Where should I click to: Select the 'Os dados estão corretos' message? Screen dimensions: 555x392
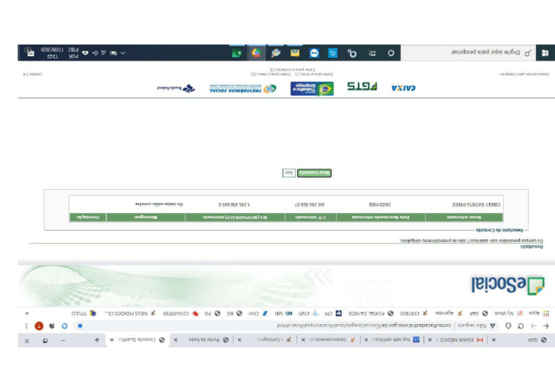tap(159, 204)
